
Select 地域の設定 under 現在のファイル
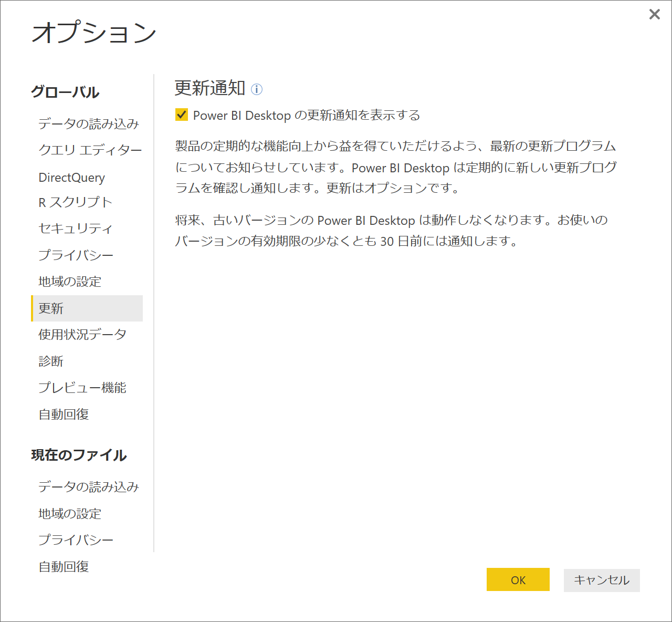[70, 513]
